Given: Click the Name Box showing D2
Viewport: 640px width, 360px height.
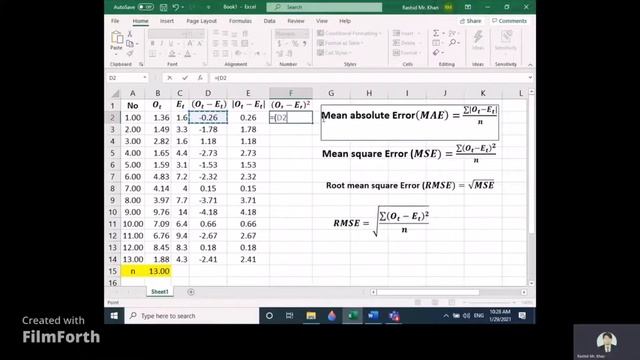Looking at the screenshot, I should (x=127, y=78).
